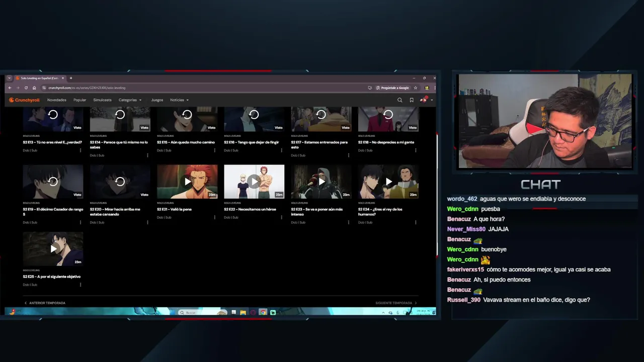Viewport: 644px width, 362px height.
Task: Open more options for S2 E13
Action: [80, 150]
